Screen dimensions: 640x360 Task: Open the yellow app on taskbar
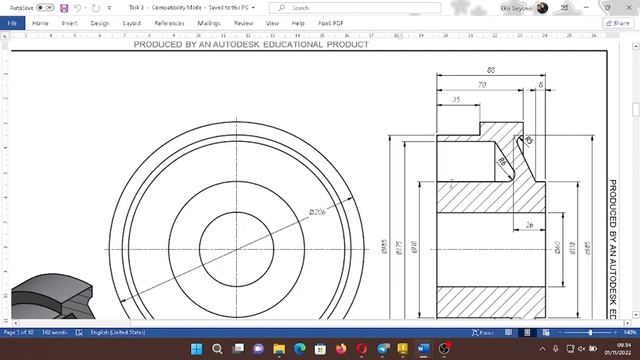(403, 349)
